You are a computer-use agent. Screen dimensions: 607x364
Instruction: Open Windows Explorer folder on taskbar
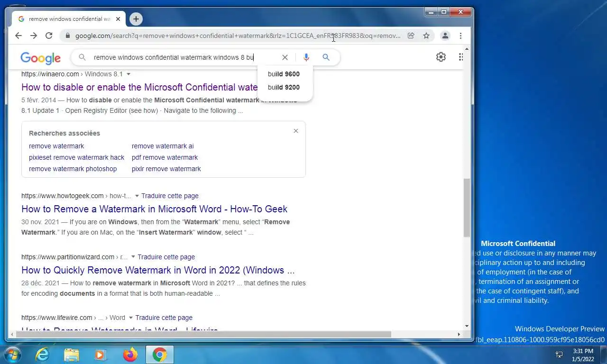(x=72, y=355)
